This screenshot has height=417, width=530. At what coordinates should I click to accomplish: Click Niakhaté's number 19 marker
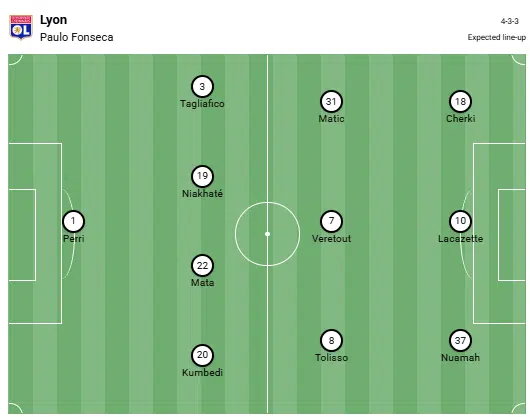[x=202, y=176]
